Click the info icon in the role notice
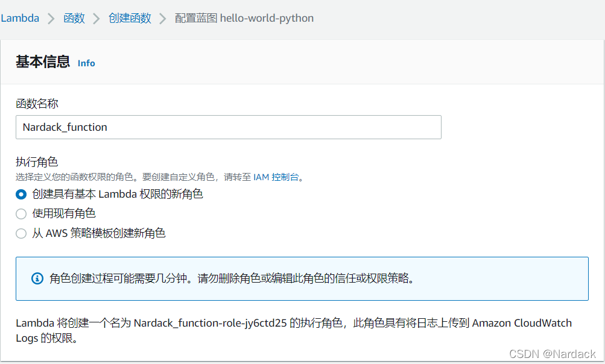This screenshot has height=364, width=605. click(37, 278)
